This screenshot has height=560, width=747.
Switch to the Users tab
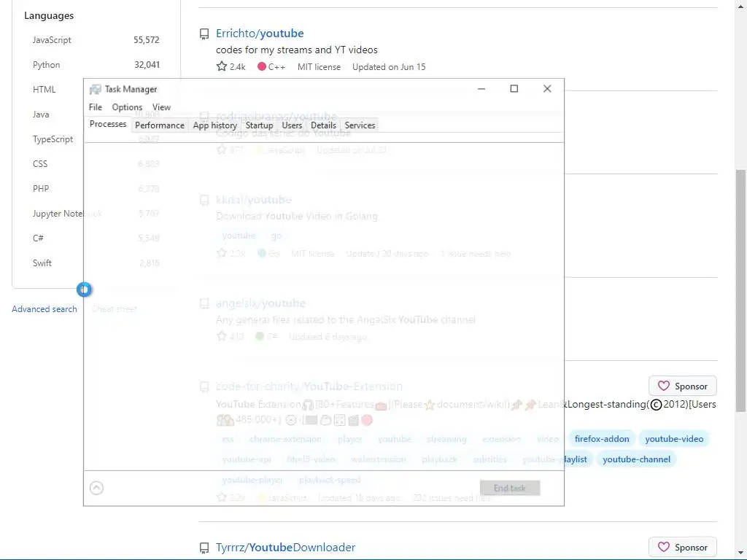click(x=292, y=125)
